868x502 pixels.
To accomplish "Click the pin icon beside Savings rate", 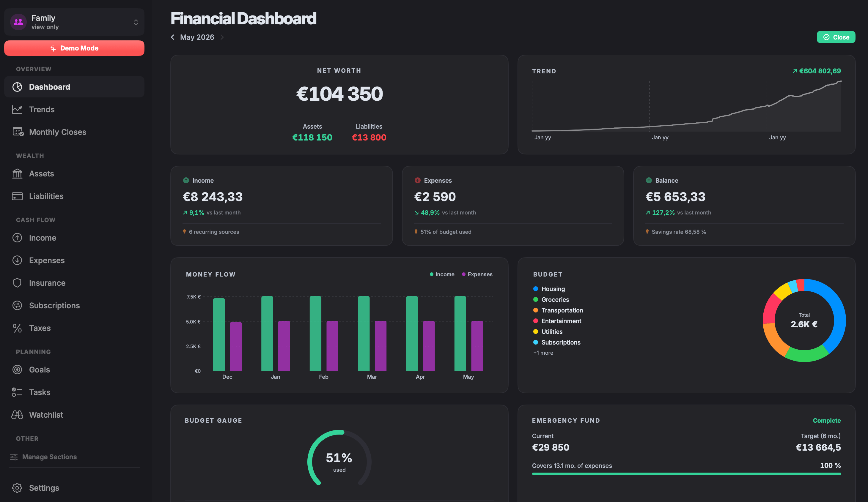I will click(x=647, y=232).
